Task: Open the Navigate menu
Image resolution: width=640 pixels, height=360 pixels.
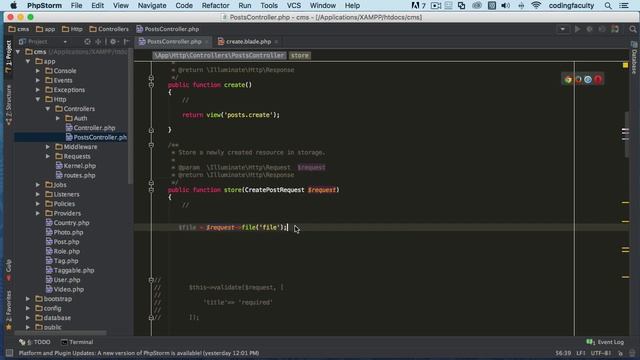Action: 152,5
